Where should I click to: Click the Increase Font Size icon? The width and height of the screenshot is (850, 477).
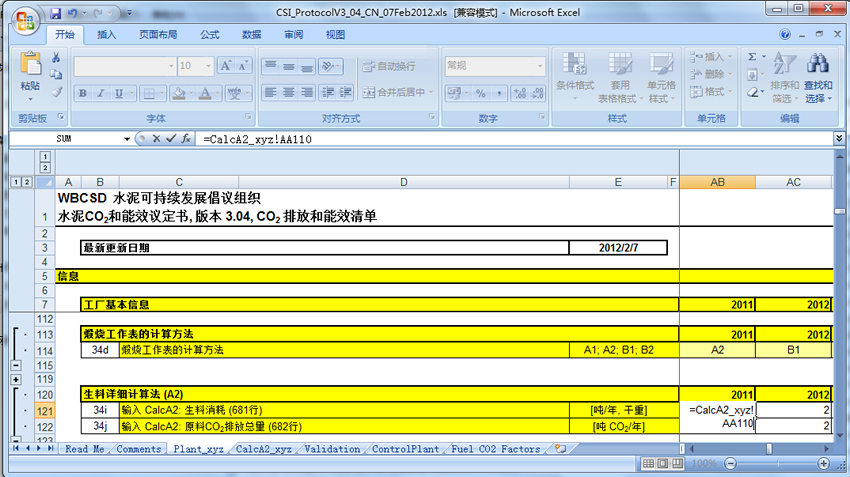pyautogui.click(x=226, y=66)
